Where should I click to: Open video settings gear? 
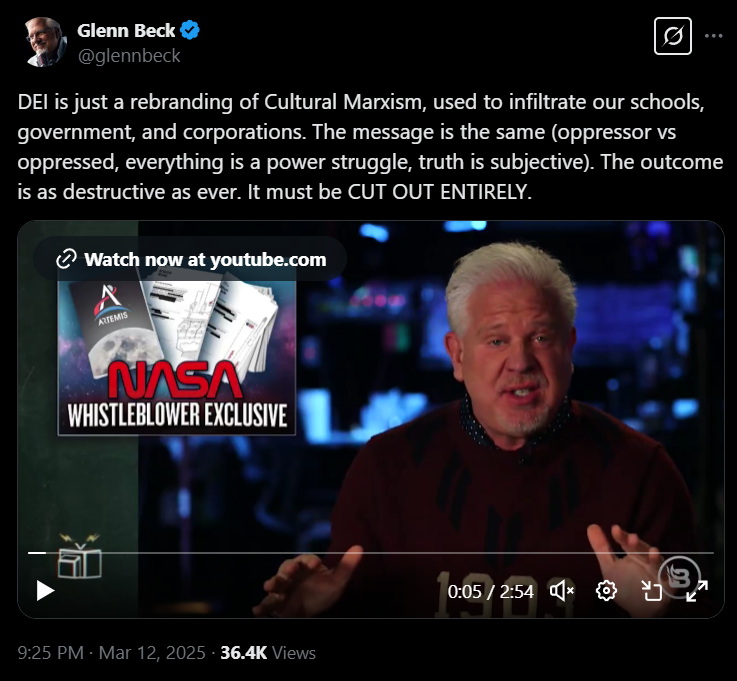coord(606,591)
